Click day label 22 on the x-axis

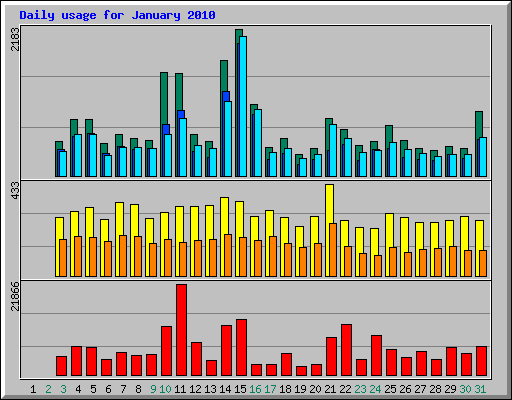[x=345, y=389]
